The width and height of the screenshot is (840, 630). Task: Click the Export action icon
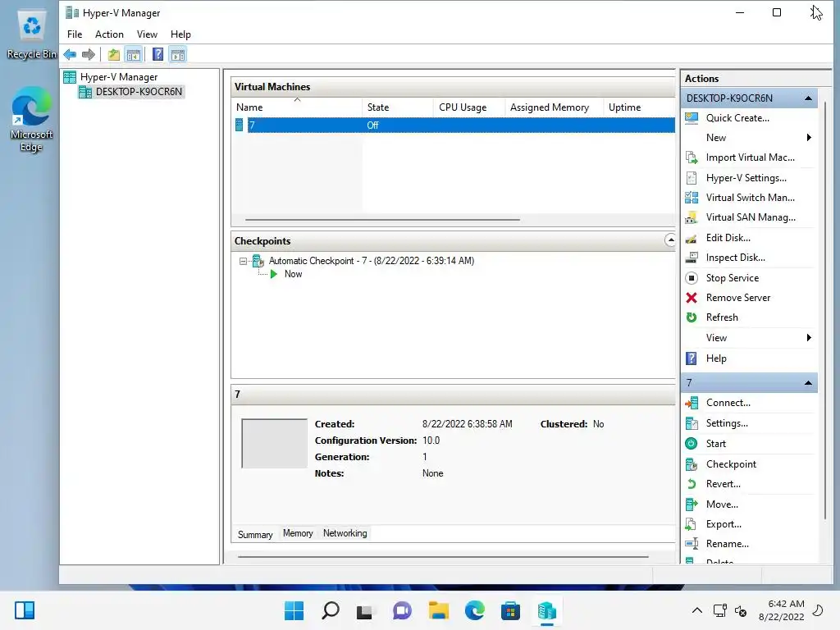click(x=692, y=524)
